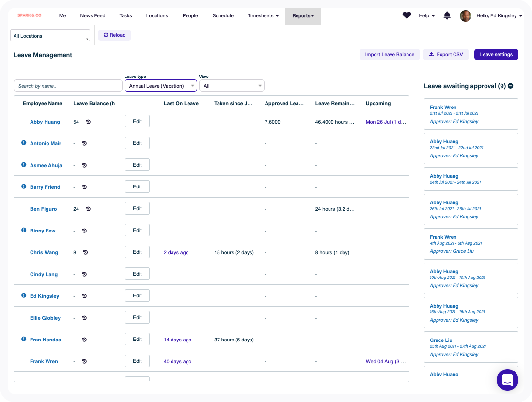The image size is (532, 402).
Task: Click the alert icon beside Fran Nondas
Action: point(24,339)
